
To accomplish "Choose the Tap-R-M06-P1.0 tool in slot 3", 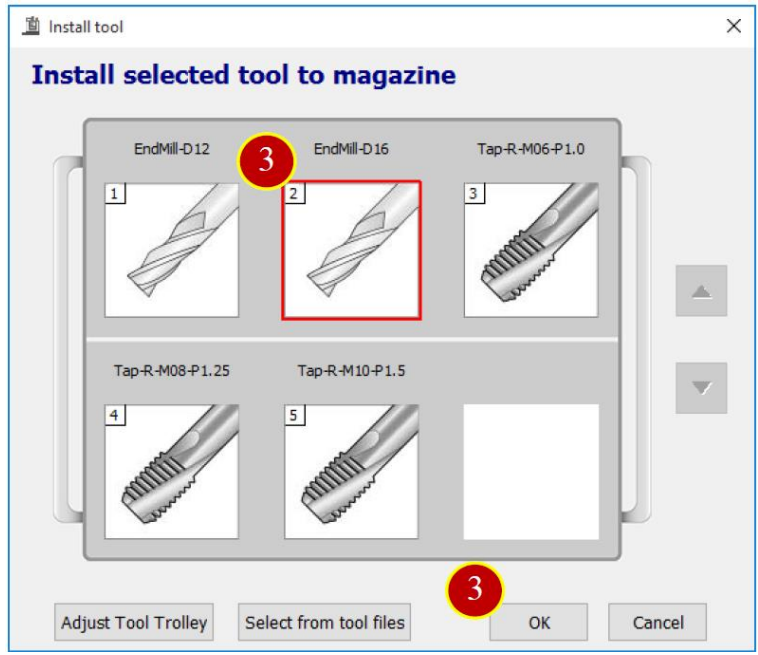I will [531, 250].
